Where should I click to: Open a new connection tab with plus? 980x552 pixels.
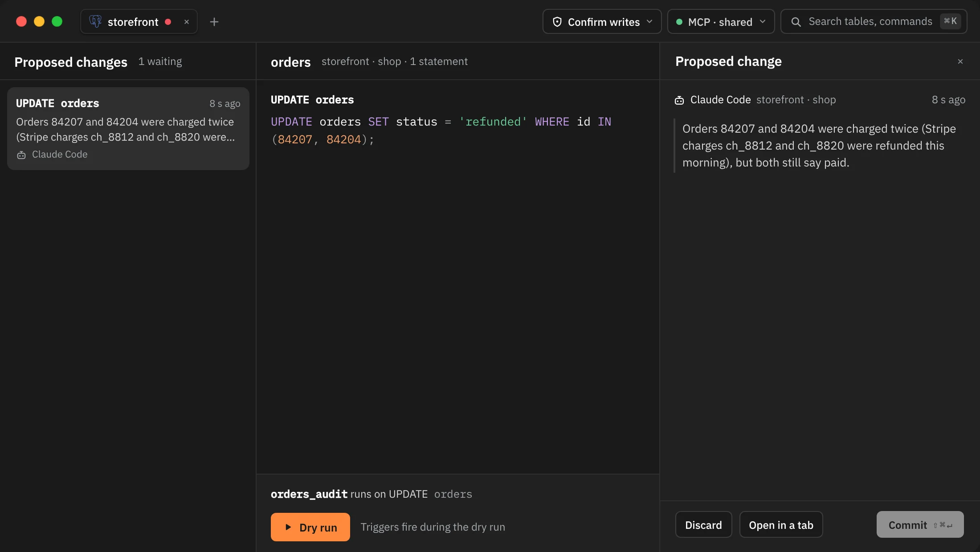214,22
